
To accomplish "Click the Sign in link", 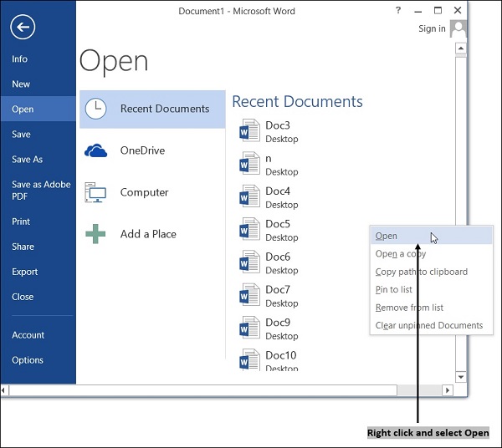I will [432, 28].
